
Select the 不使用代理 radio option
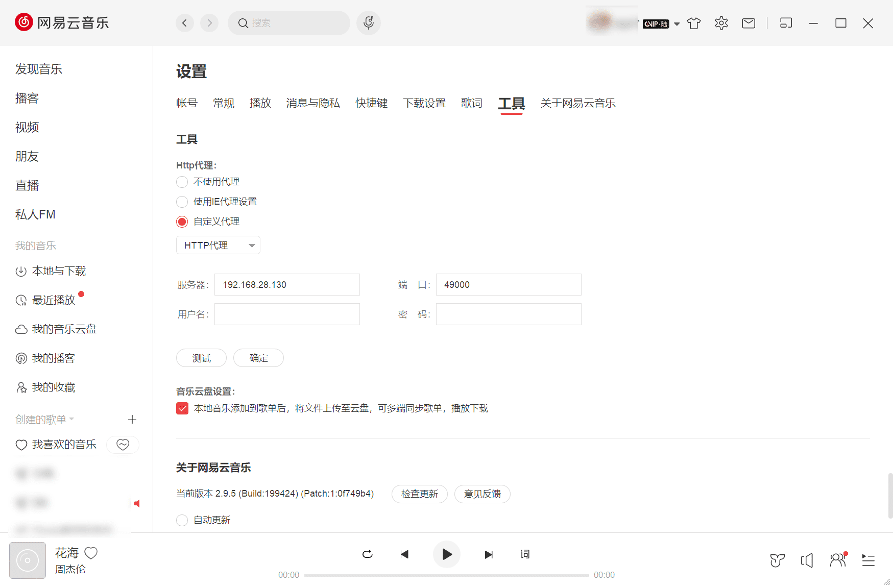182,182
